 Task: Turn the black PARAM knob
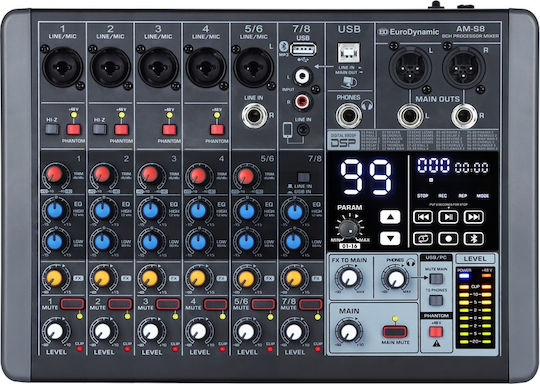click(x=349, y=228)
